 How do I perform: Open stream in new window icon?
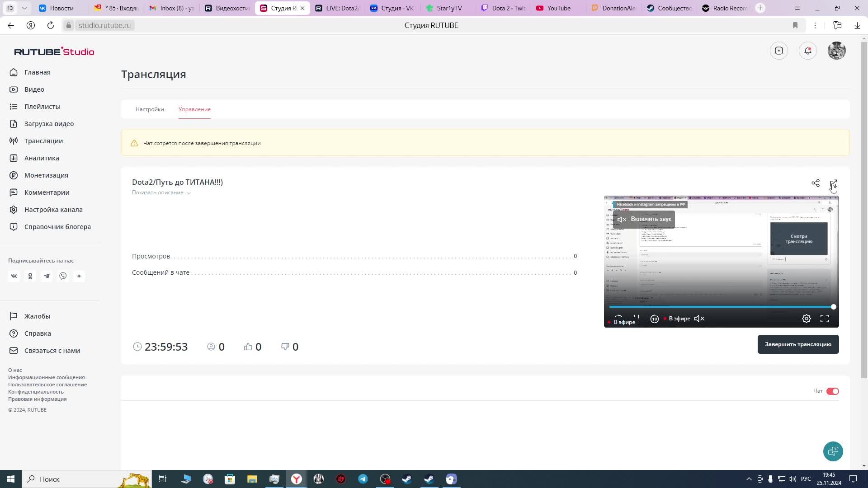pyautogui.click(x=833, y=183)
